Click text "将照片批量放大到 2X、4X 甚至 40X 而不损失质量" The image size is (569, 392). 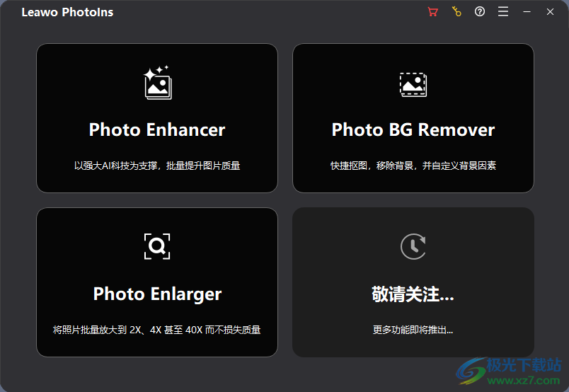coord(157,330)
